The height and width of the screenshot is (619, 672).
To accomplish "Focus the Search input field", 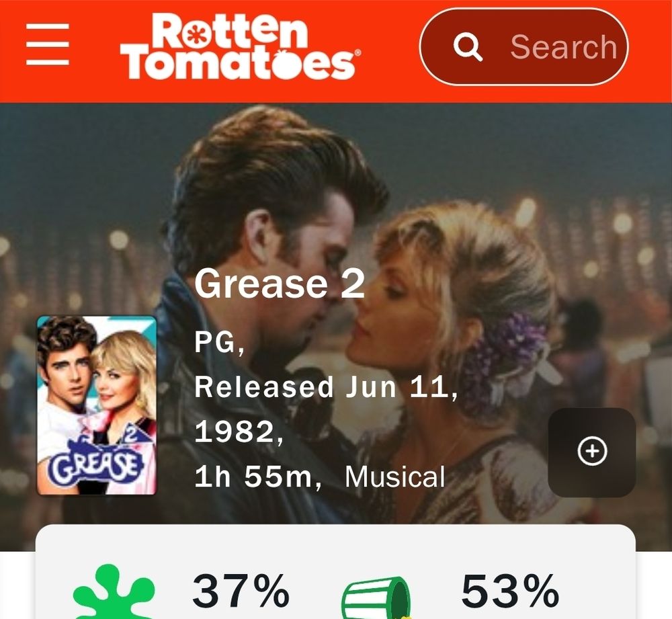I will [523, 47].
